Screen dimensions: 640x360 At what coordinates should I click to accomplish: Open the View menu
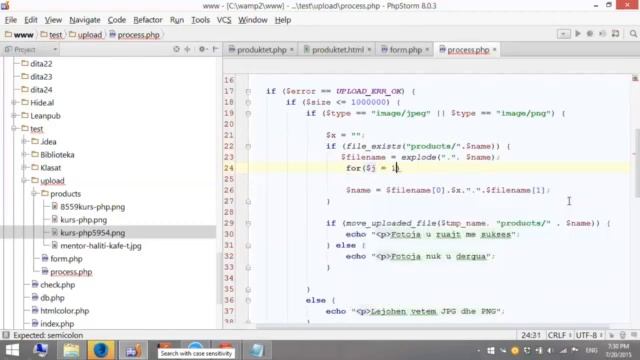[53, 20]
